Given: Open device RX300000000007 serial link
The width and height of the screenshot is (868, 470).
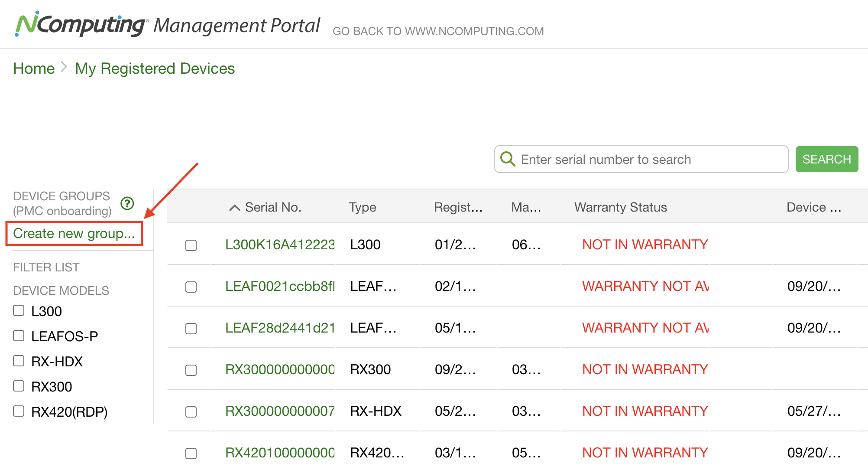Looking at the screenshot, I should pyautogui.click(x=280, y=411).
